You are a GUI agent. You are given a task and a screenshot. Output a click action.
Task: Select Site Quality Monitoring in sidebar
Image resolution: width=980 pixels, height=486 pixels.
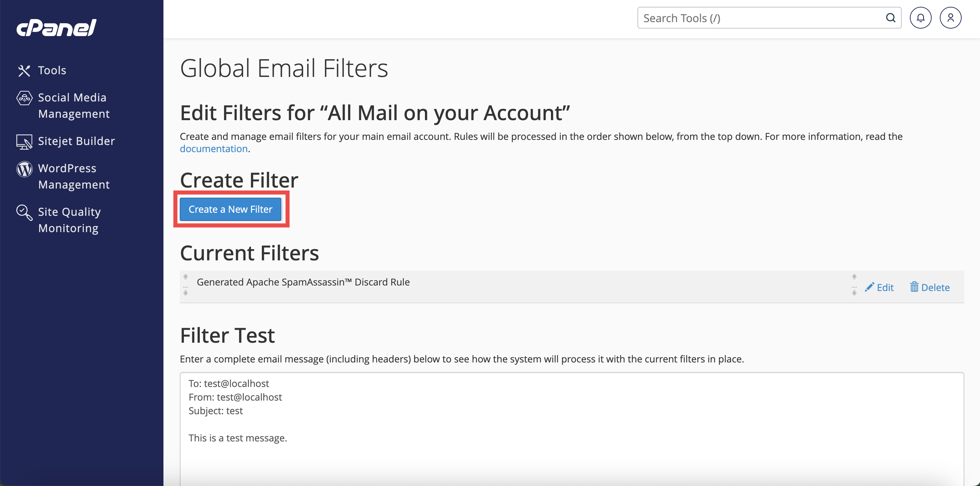click(69, 220)
